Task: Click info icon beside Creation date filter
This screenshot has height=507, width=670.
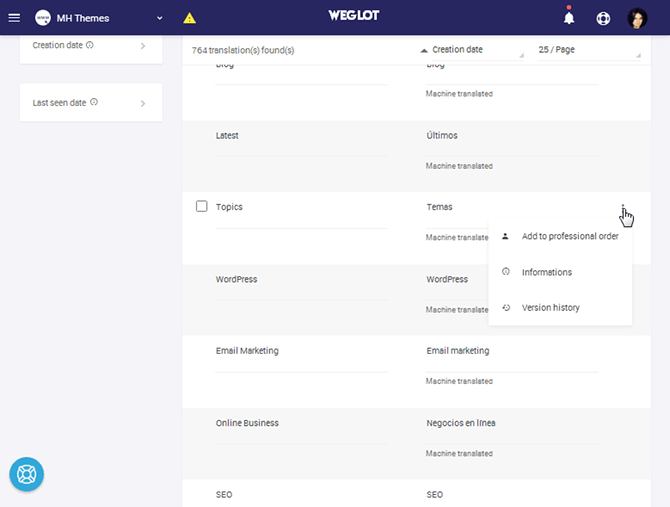Action: [x=90, y=45]
